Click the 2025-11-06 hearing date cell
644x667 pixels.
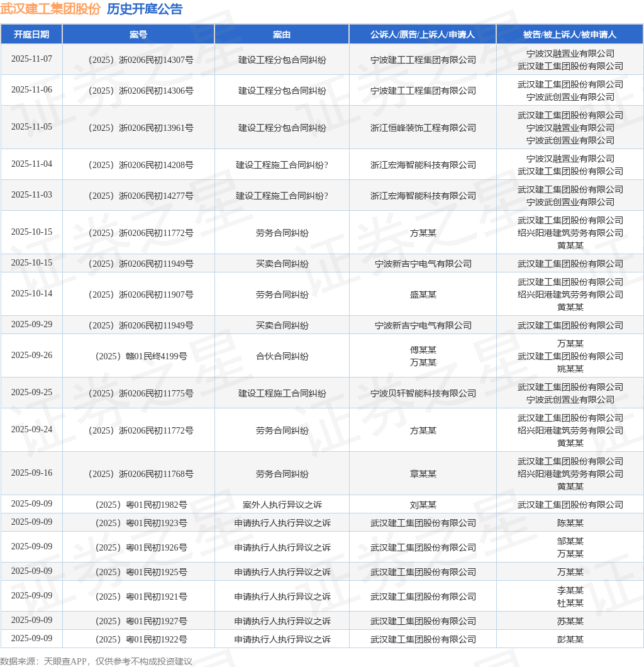[32, 90]
